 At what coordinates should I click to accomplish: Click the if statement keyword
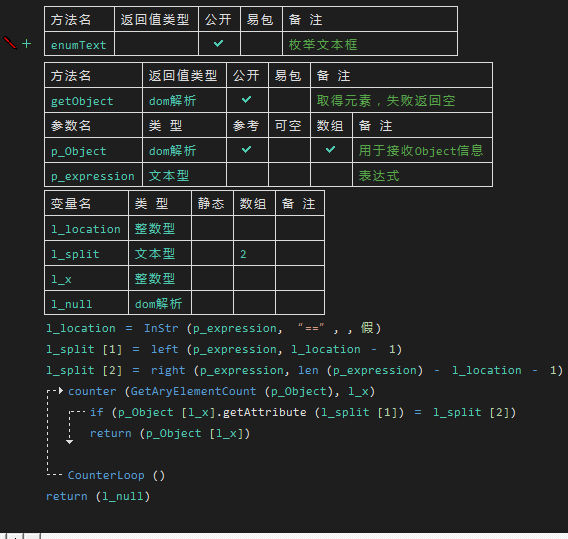pyautogui.click(x=96, y=412)
